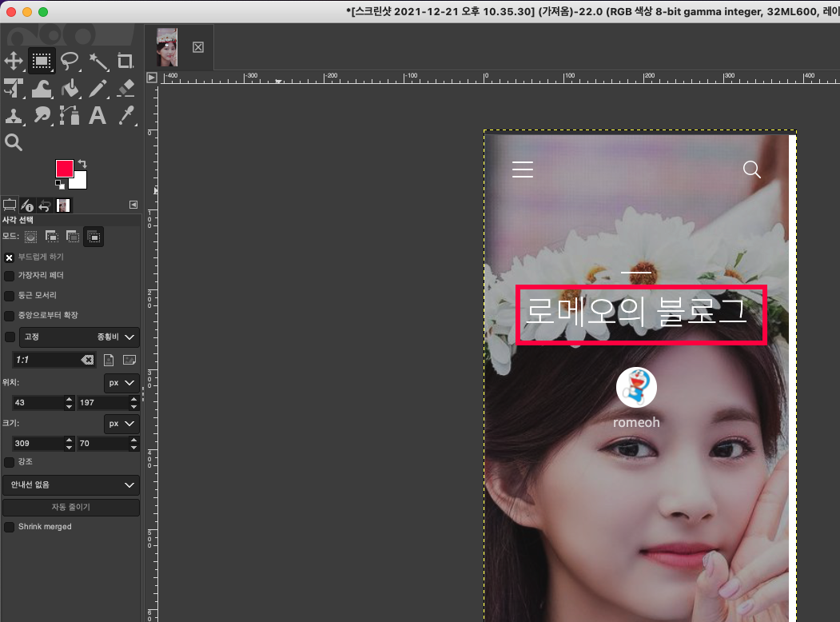Toggle the 부드럽게 하기 antialiasing checkbox
This screenshot has width=840, height=622.
tap(9, 257)
